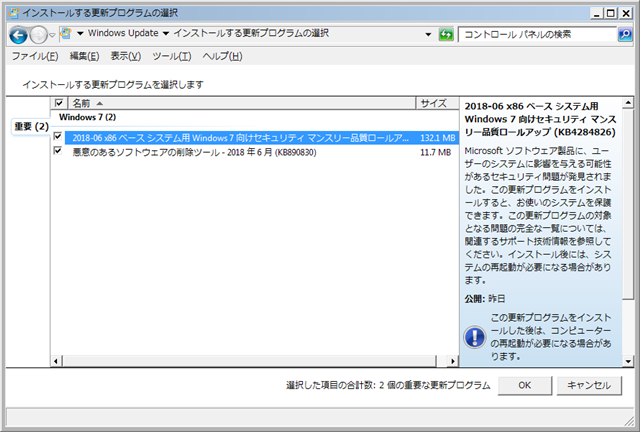This screenshot has height=432, width=640.
Task: Click the OK button
Action: click(x=524, y=385)
